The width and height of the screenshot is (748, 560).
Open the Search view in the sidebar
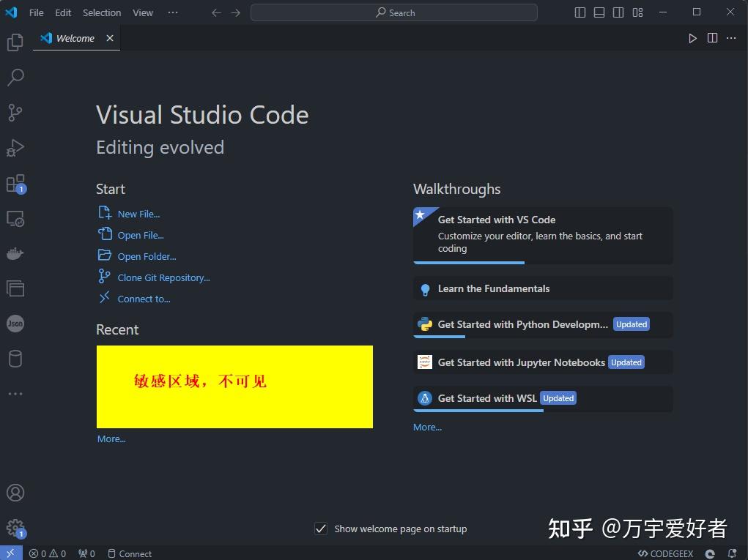[x=15, y=77]
